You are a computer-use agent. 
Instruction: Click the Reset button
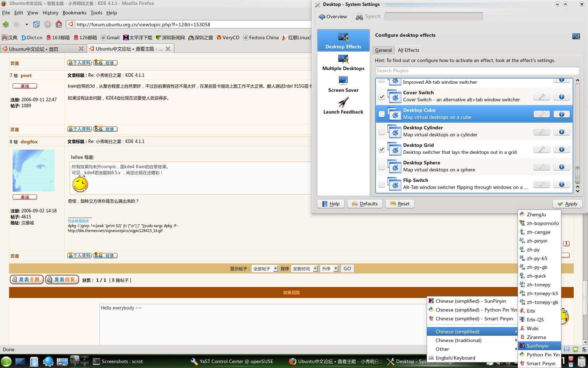pyautogui.click(x=399, y=204)
